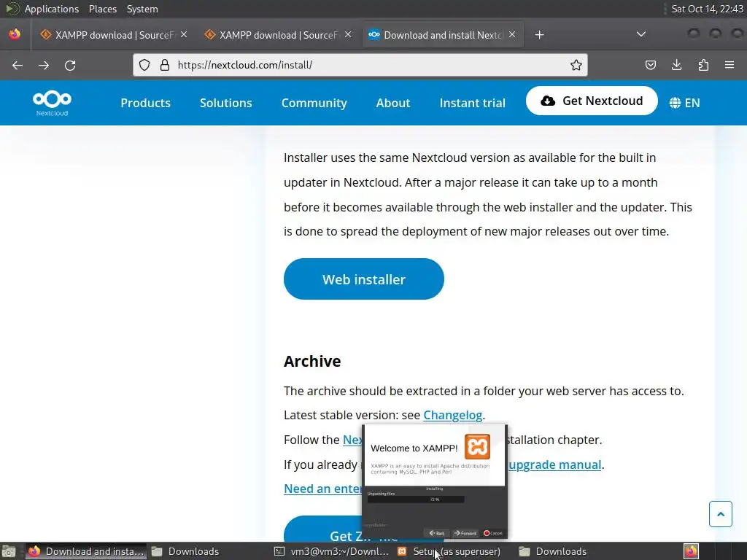Click the show desktop icon in the taskbar
Viewport: 747px width, 560px height.
[x=9, y=551]
